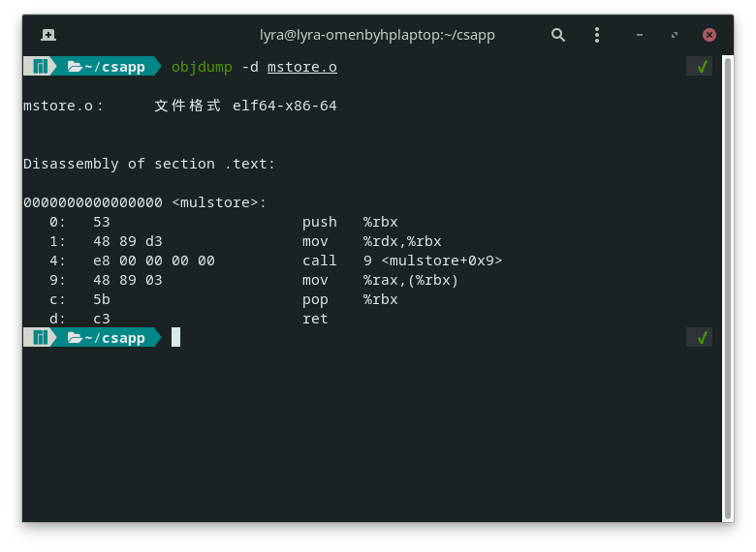
Task: Click the <mulstore> function label line
Action: click(x=144, y=202)
